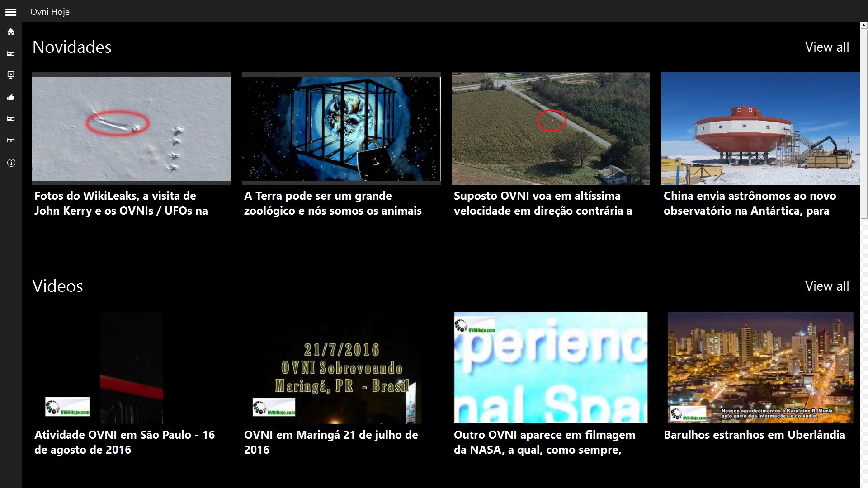
Task: Open the Videos section monitor-play icon
Action: 11,75
